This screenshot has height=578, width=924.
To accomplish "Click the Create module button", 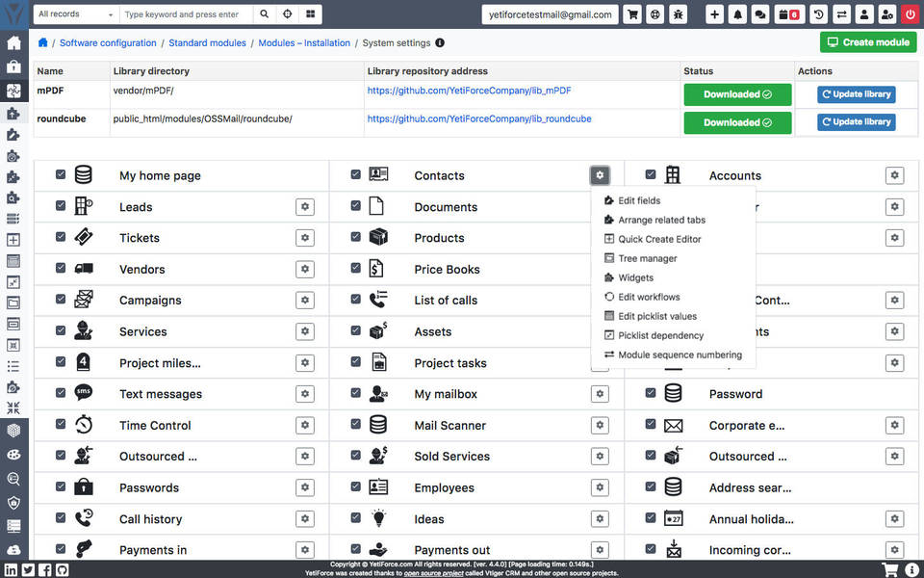I will click(x=867, y=41).
